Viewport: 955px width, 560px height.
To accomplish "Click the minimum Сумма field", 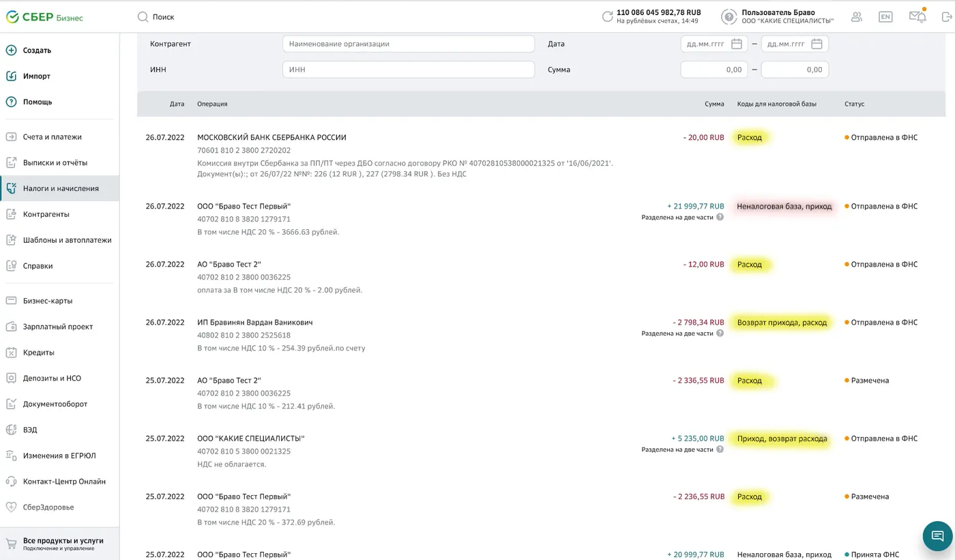I will coord(714,70).
